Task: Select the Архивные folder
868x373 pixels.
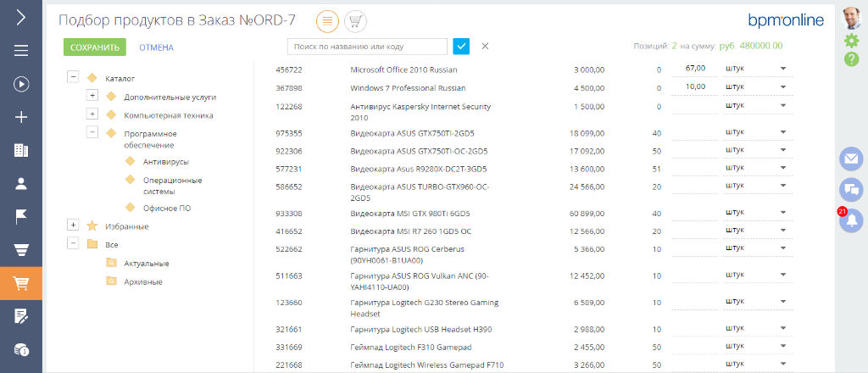Action: 142,281
